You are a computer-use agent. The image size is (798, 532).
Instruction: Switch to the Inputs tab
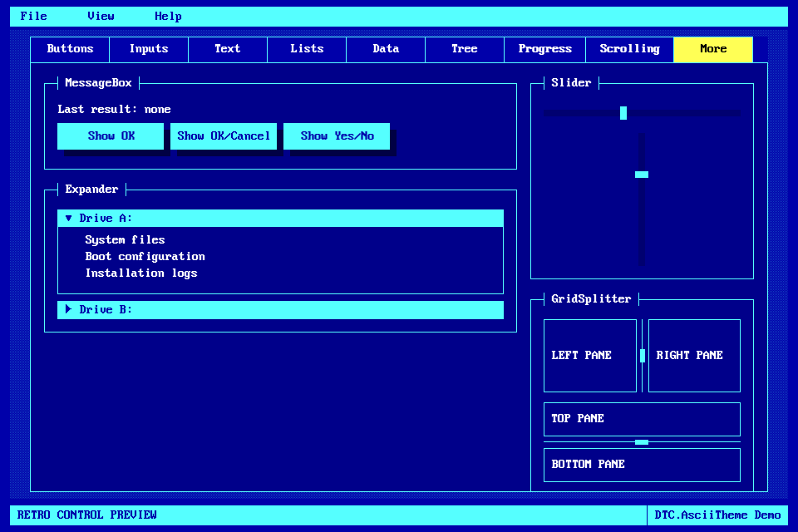[149, 49]
